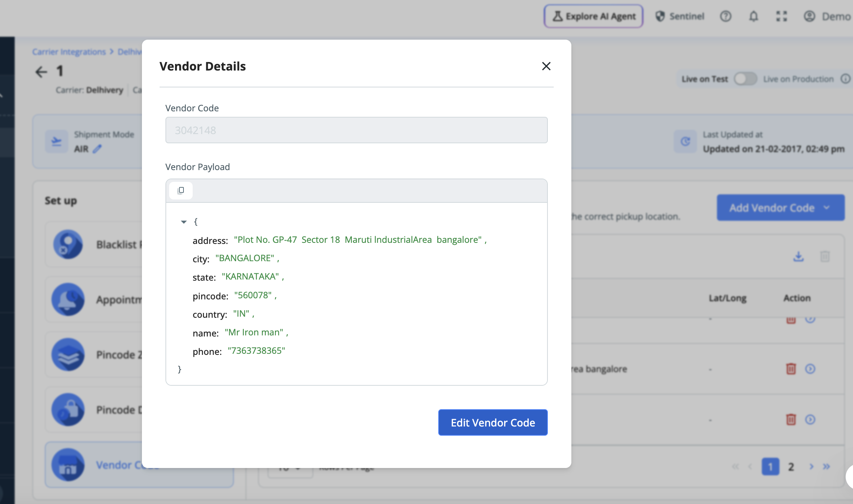Click the phone value "7363738365"
This screenshot has width=853, height=504.
(x=256, y=351)
